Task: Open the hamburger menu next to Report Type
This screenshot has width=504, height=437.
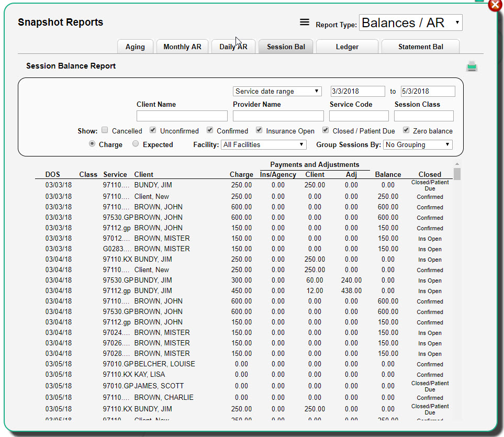Action: 304,23
